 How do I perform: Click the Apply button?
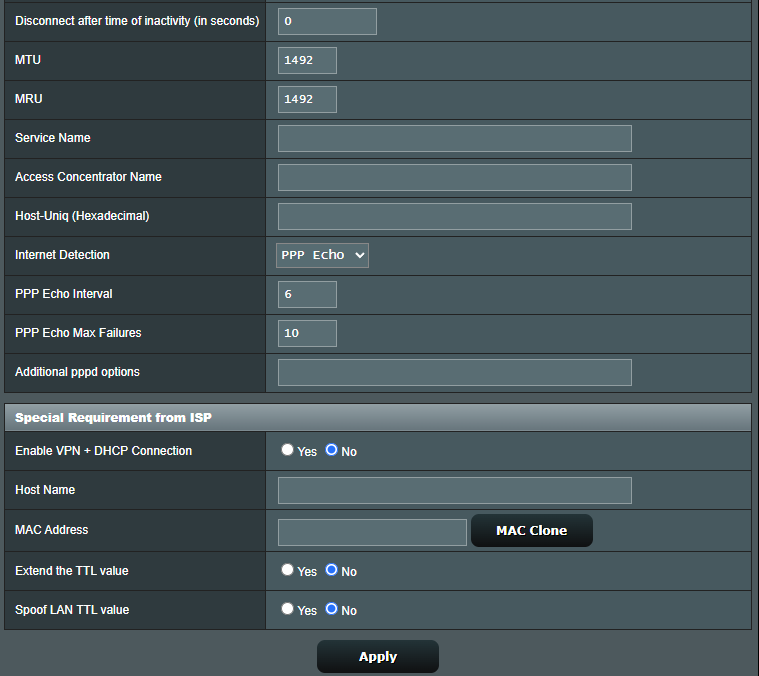377,657
